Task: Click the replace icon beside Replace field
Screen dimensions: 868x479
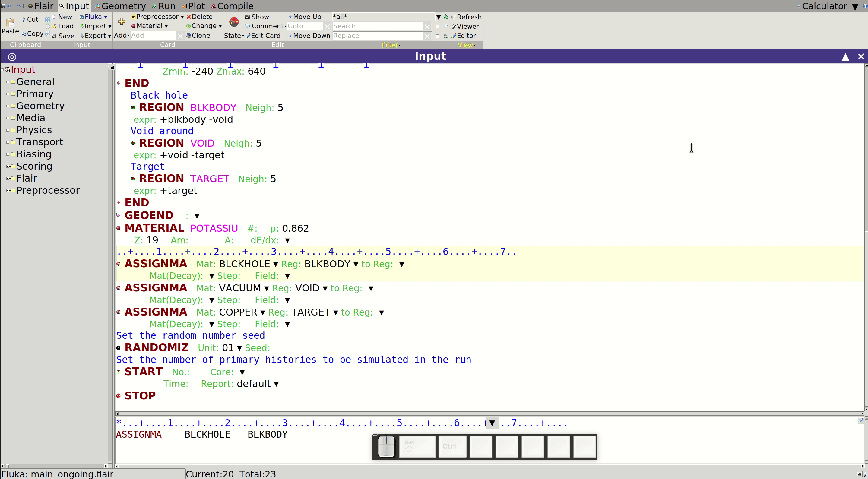Action: 446,36
